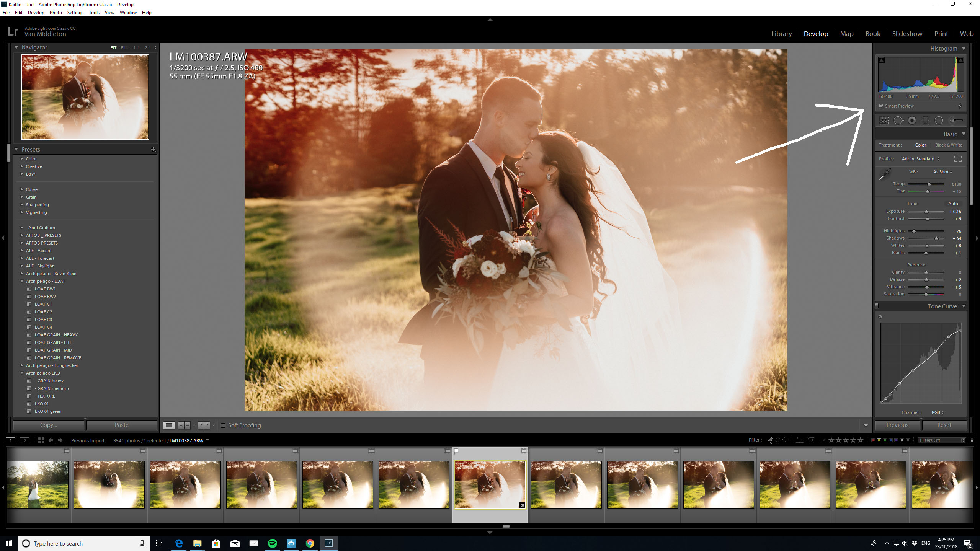Open the Tone Curve RGB channel dropdown
The image size is (980, 551).
pyautogui.click(x=938, y=412)
